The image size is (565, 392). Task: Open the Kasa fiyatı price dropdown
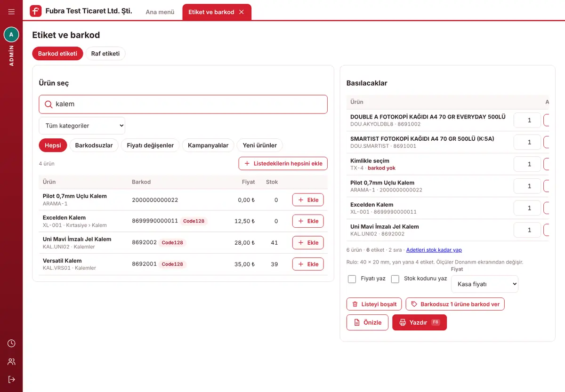(484, 284)
